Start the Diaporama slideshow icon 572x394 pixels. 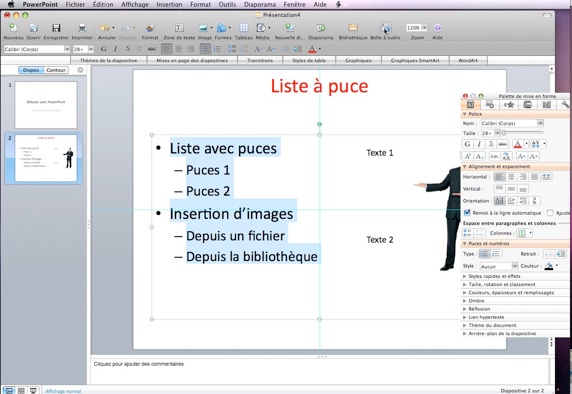[x=321, y=28]
